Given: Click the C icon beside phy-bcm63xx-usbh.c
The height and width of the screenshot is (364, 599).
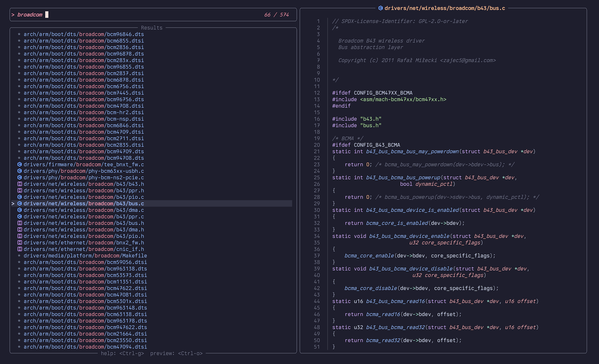Looking at the screenshot, I should click(20, 171).
